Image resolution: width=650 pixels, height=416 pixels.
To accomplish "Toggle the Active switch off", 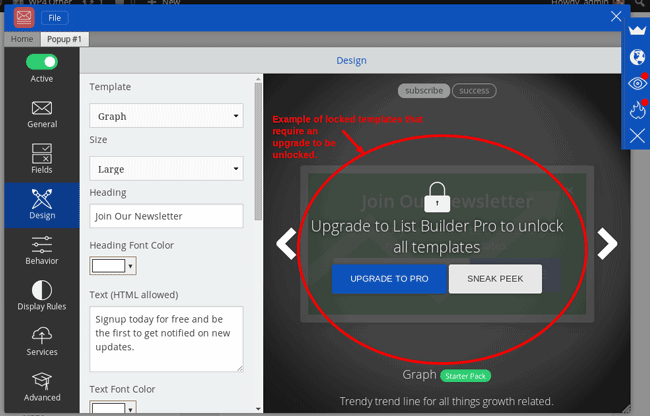I will pos(42,62).
